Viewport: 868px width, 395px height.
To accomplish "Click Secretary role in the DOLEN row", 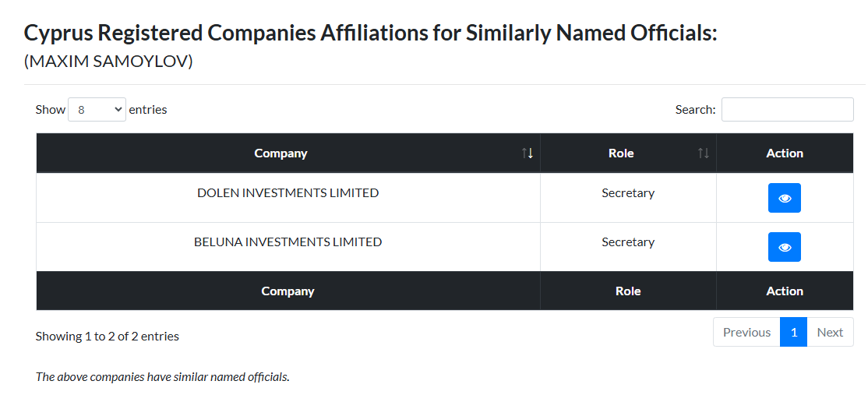I will point(628,193).
